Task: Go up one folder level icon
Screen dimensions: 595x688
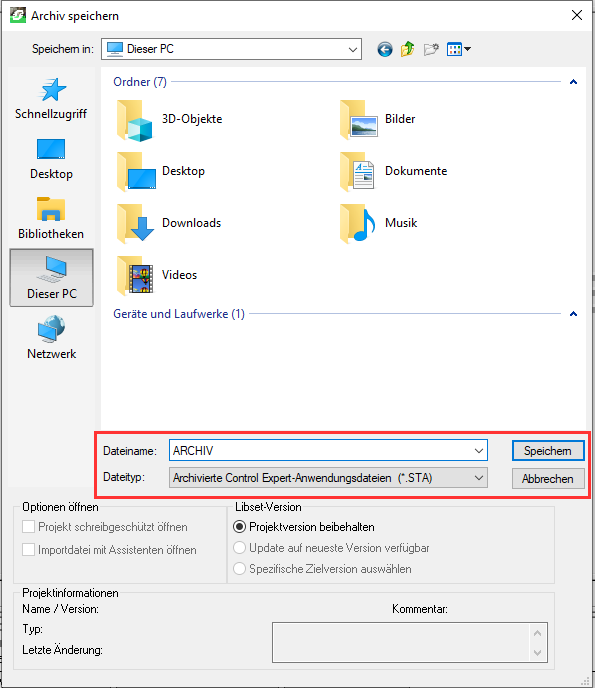Action: click(408, 49)
